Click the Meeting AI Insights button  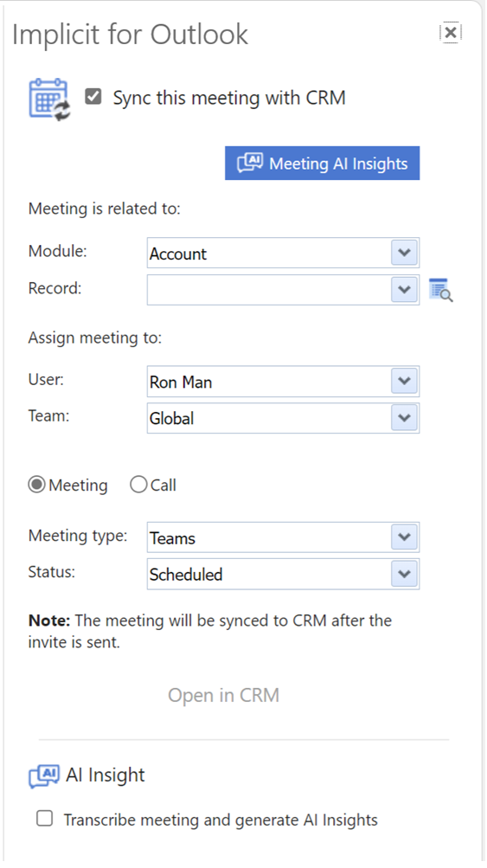click(322, 164)
